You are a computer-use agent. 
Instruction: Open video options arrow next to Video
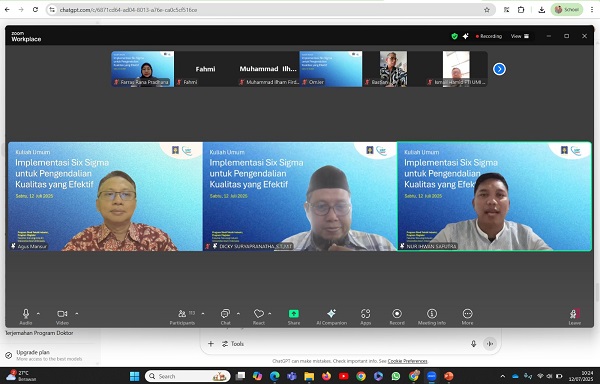(x=77, y=314)
